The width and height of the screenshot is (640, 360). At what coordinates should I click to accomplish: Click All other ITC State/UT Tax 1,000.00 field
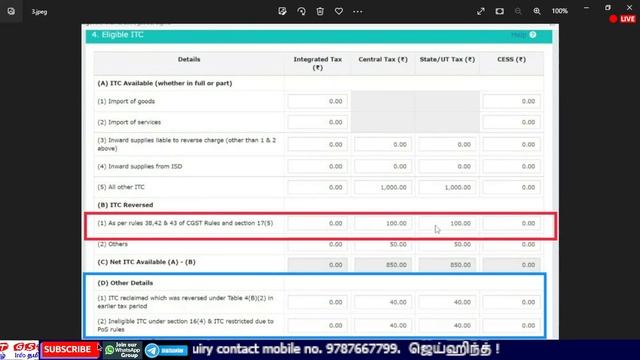(x=447, y=187)
